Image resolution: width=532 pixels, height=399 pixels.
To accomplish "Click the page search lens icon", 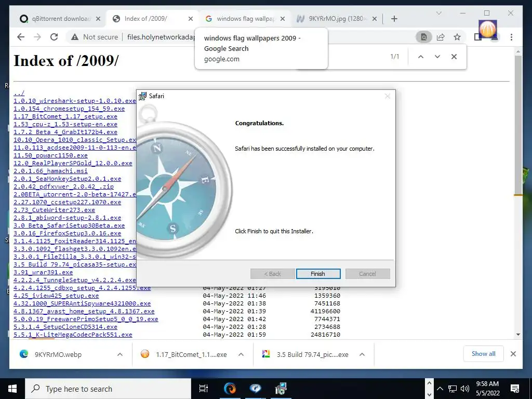I will click(x=424, y=37).
